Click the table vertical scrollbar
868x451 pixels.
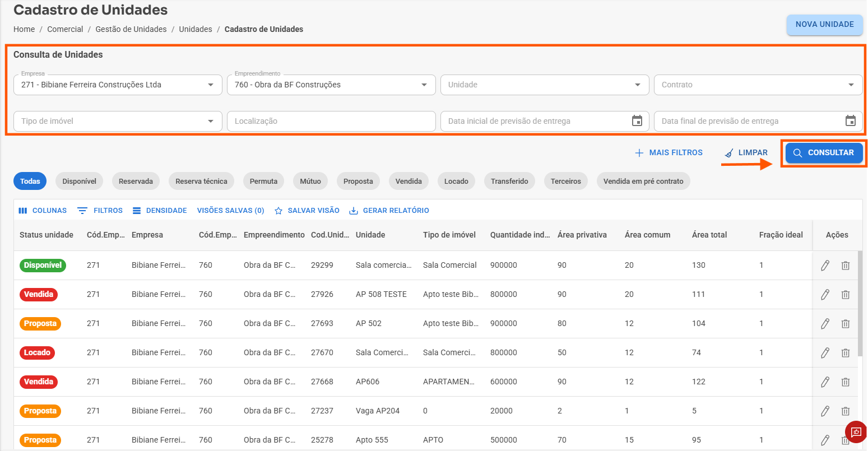[860, 304]
